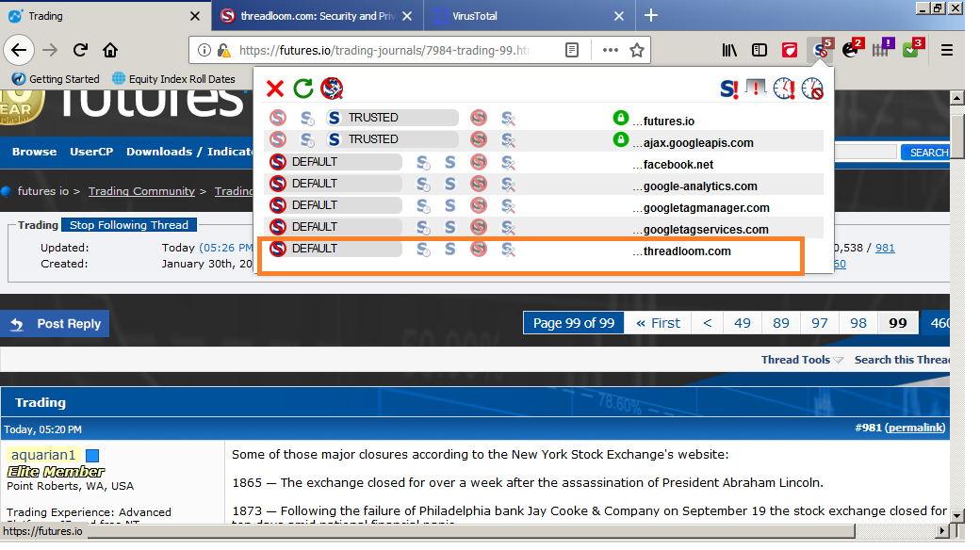This screenshot has width=980, height=550.
Task: Open Getting Started bookmark
Action: point(56,79)
